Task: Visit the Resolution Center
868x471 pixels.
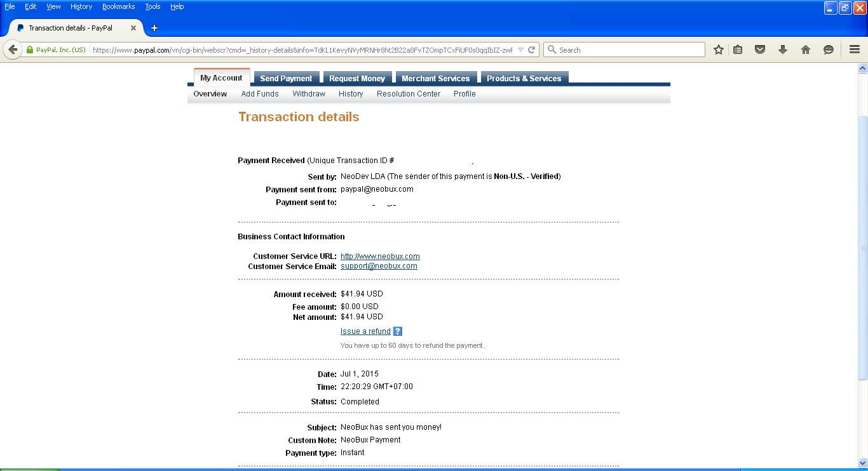Action: click(x=409, y=94)
